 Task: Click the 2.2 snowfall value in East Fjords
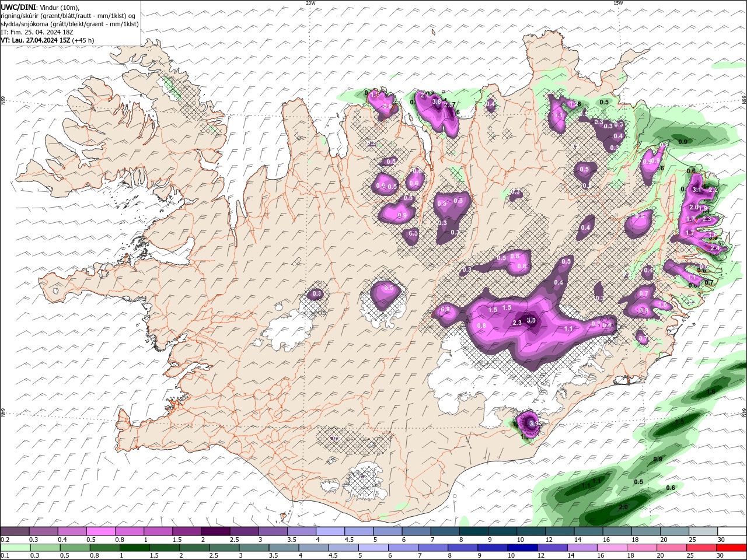[x=713, y=190]
